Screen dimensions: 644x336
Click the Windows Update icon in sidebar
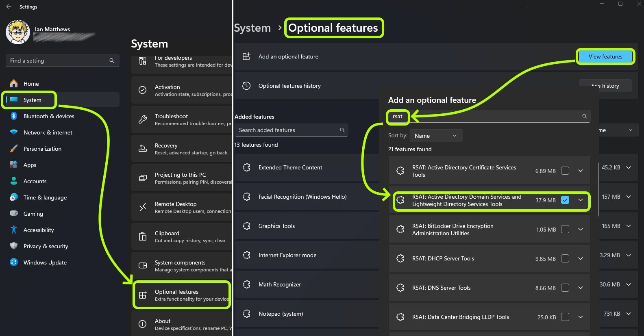point(14,262)
